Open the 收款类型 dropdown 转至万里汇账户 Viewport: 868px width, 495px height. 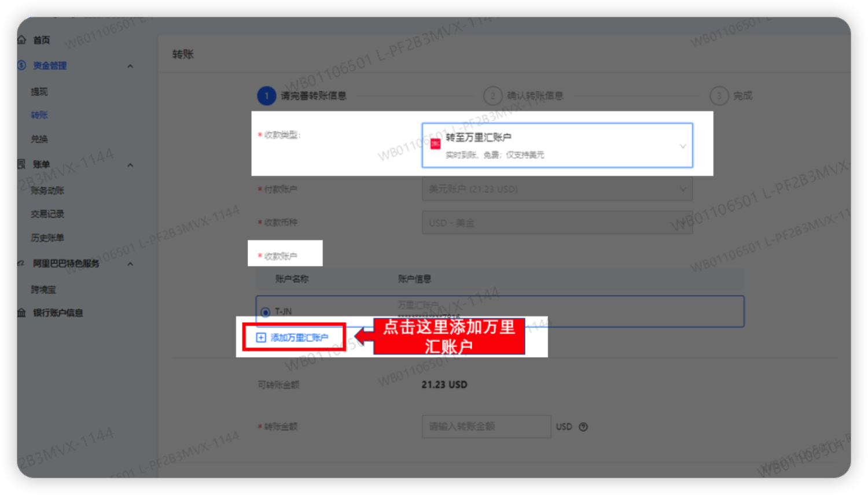tap(557, 145)
